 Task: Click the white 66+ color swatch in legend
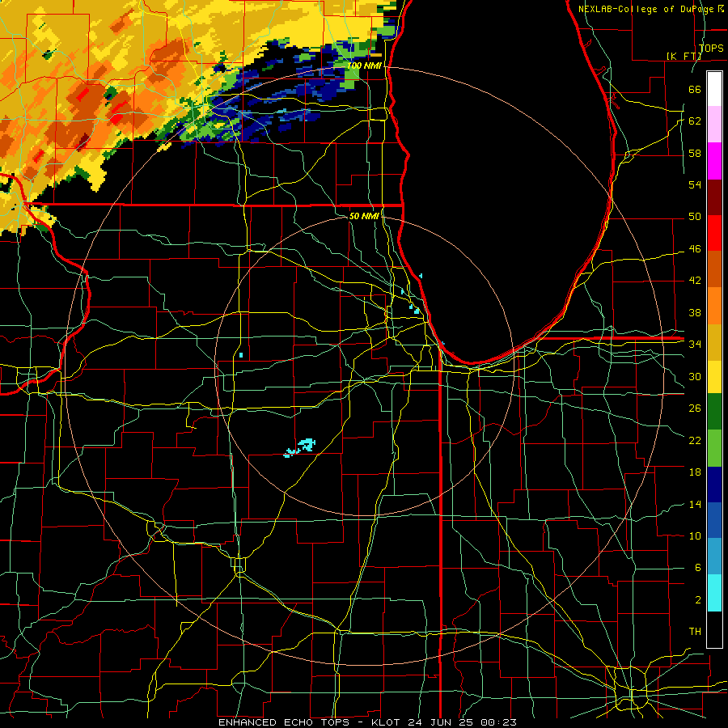click(x=714, y=89)
